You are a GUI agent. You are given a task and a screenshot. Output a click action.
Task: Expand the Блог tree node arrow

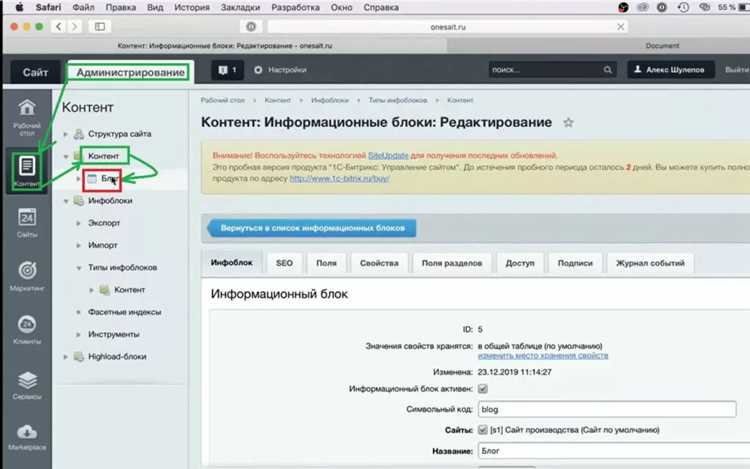pyautogui.click(x=78, y=179)
